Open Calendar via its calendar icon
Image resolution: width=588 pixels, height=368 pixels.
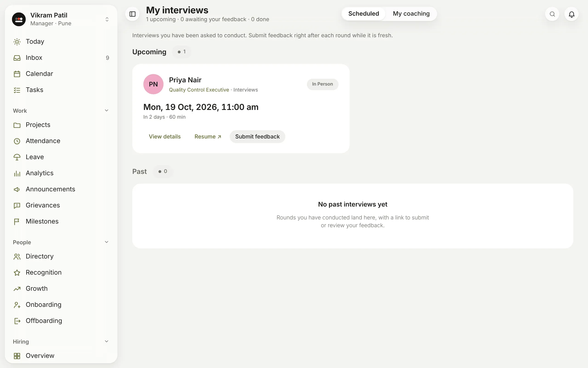(17, 74)
